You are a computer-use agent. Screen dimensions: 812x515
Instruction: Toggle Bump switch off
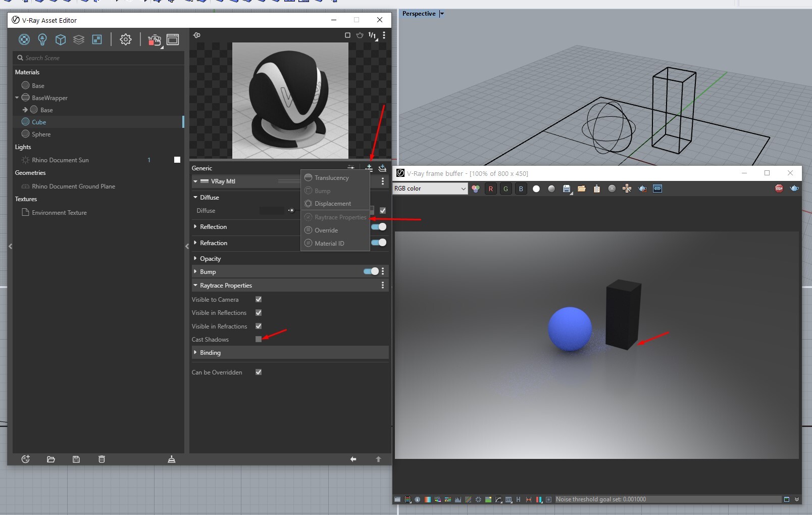pos(371,271)
